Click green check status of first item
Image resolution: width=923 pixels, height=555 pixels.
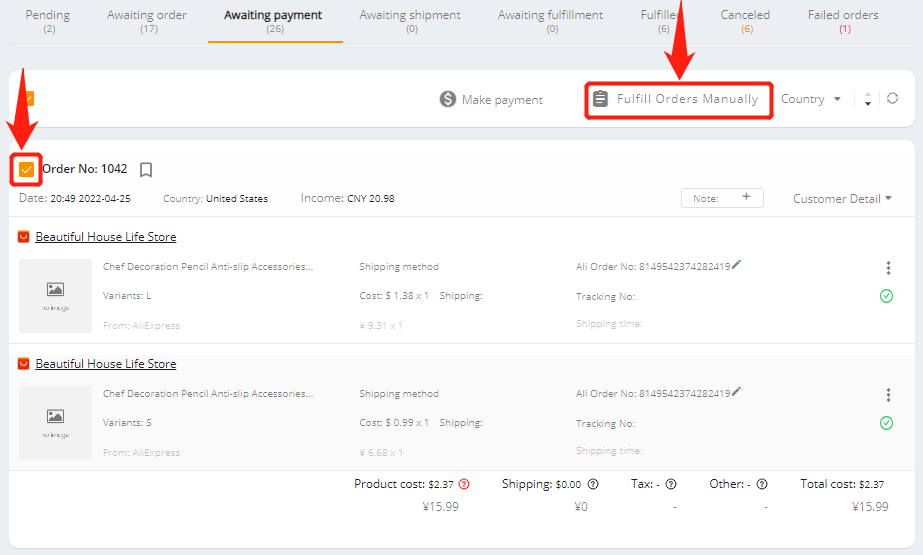(x=886, y=296)
